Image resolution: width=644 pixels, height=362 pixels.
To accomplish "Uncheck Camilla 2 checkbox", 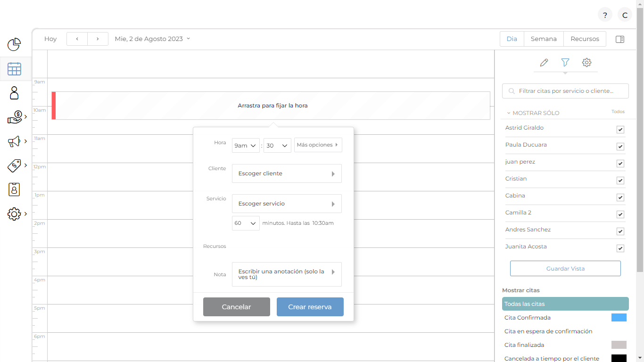I will tap(620, 214).
